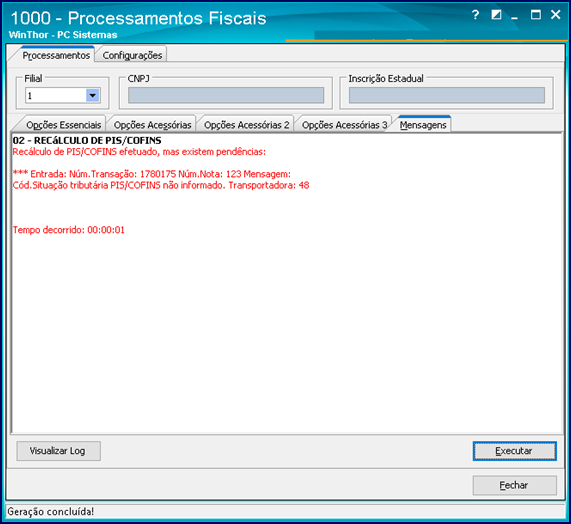Image resolution: width=571 pixels, height=524 pixels.
Task: Open the Configurações tab
Action: (x=132, y=55)
